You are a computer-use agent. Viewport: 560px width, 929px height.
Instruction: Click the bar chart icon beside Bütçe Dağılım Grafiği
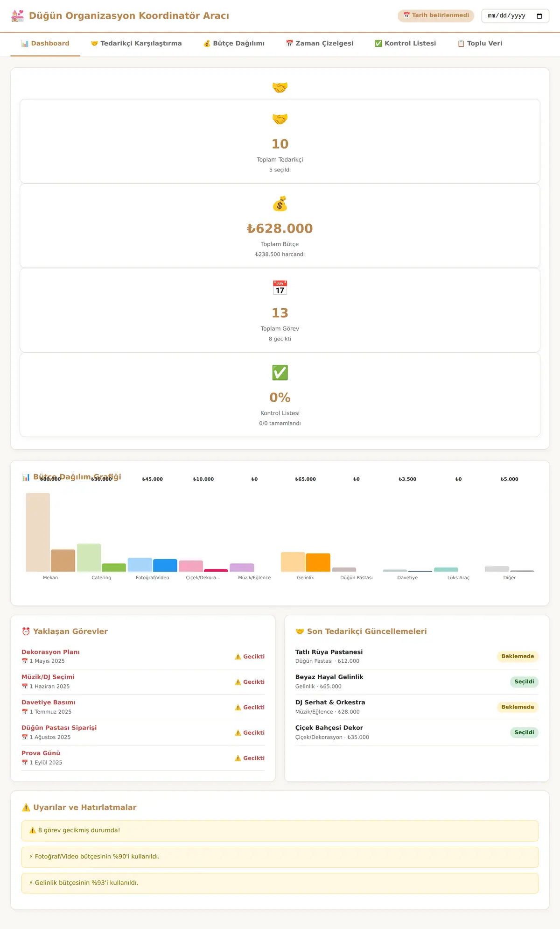26,477
